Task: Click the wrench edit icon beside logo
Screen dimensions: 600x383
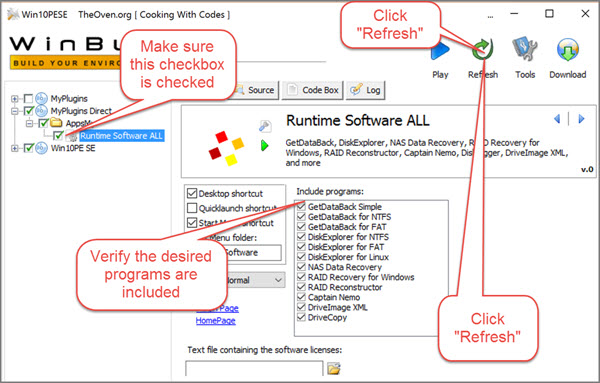Action: pos(265,126)
